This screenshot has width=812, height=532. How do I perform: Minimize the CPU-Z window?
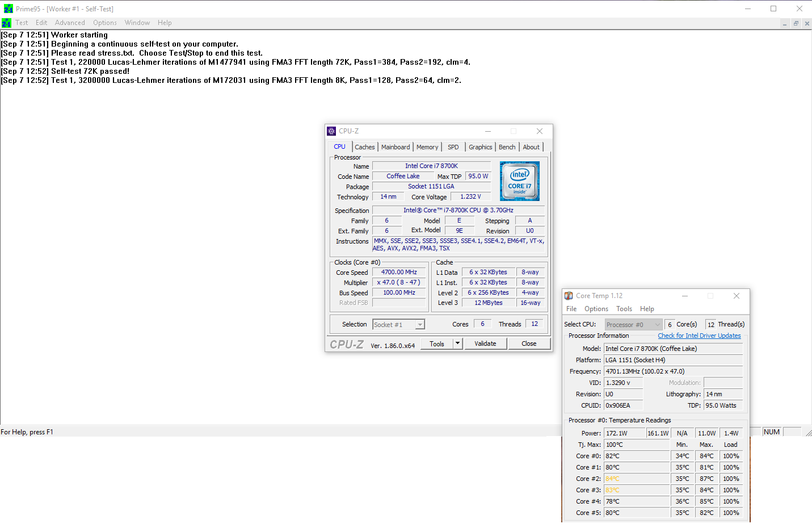pyautogui.click(x=488, y=131)
